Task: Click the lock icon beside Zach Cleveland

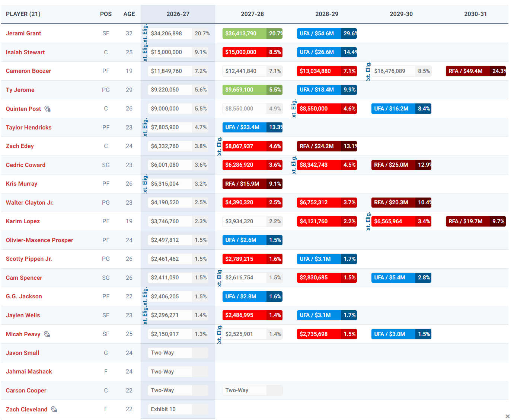Action: 54,409
